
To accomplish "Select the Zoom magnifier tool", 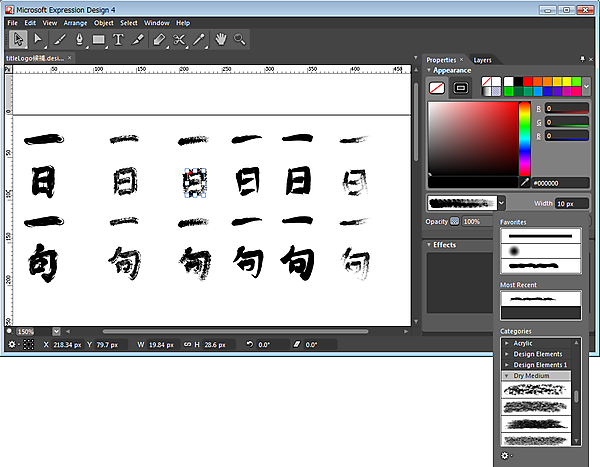I will [240, 39].
